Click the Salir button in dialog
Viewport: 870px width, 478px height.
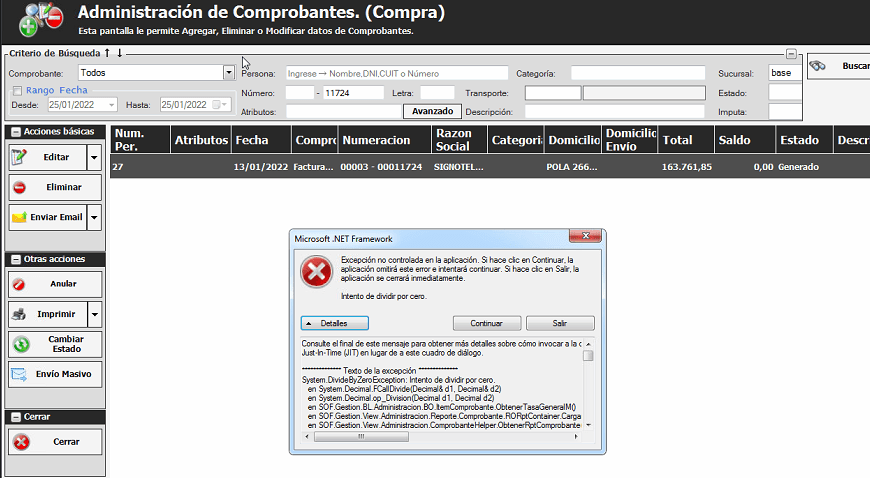[x=560, y=323]
